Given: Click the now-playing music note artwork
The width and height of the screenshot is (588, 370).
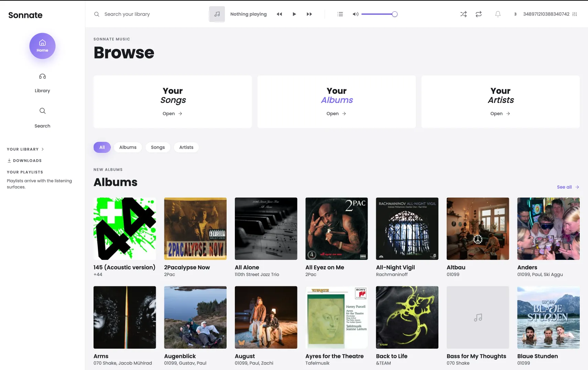Looking at the screenshot, I should click(x=217, y=14).
